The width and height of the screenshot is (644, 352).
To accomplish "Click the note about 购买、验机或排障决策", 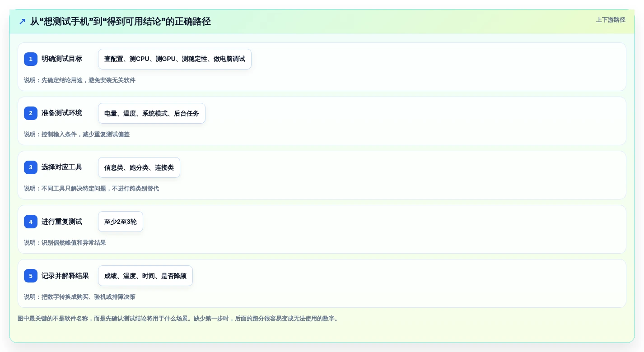I will tap(79, 297).
